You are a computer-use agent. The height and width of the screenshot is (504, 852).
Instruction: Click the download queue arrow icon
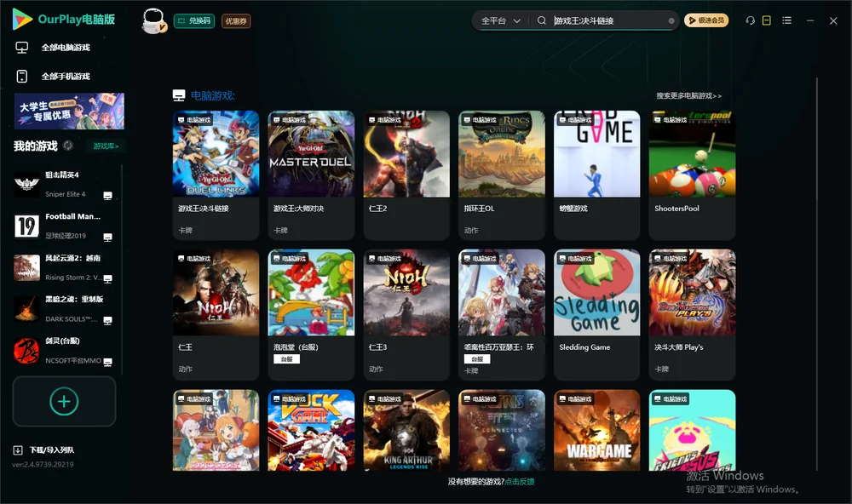18,450
